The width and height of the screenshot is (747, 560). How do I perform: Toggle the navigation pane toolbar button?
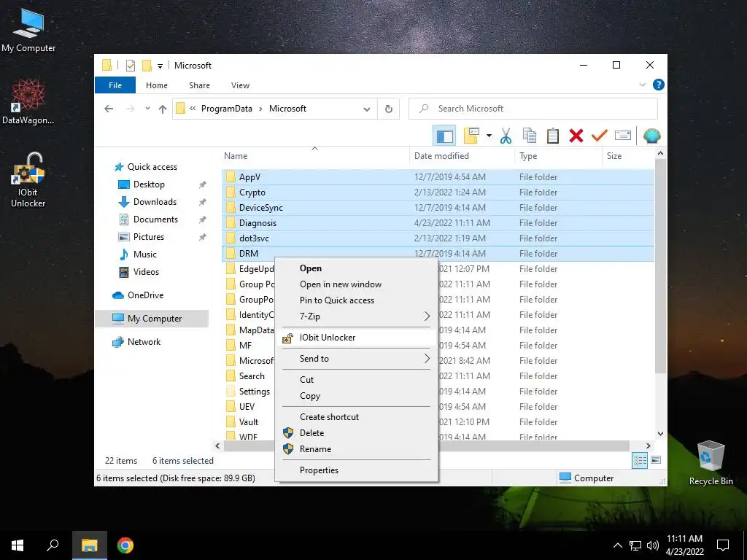point(444,136)
